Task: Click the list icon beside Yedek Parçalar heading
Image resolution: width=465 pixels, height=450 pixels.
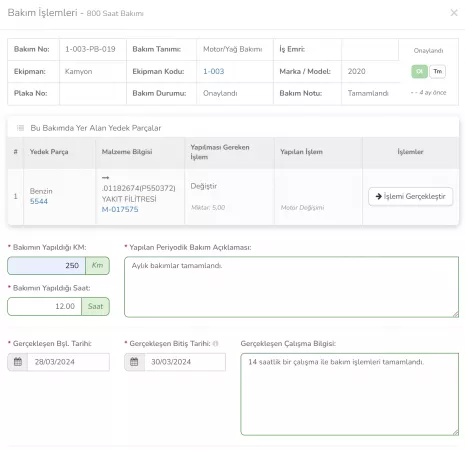Action: (21, 128)
